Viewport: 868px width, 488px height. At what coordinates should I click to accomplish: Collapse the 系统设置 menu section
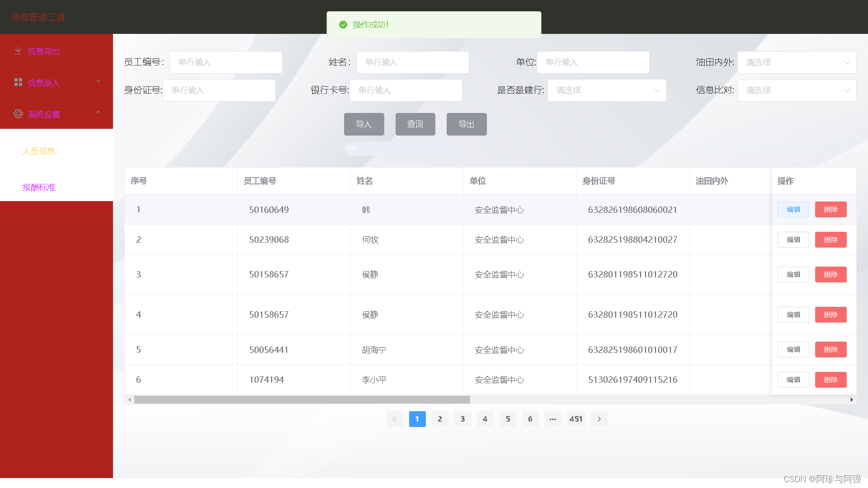pyautogui.click(x=98, y=113)
